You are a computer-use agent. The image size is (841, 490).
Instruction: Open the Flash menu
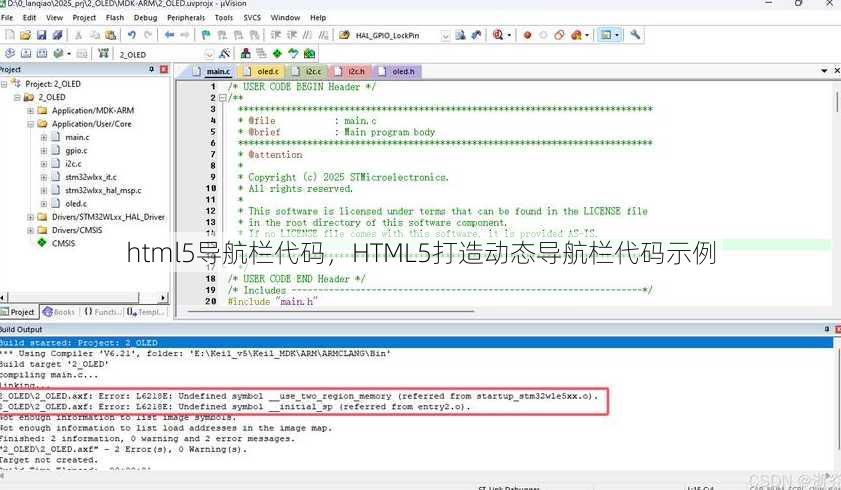pyautogui.click(x=115, y=18)
